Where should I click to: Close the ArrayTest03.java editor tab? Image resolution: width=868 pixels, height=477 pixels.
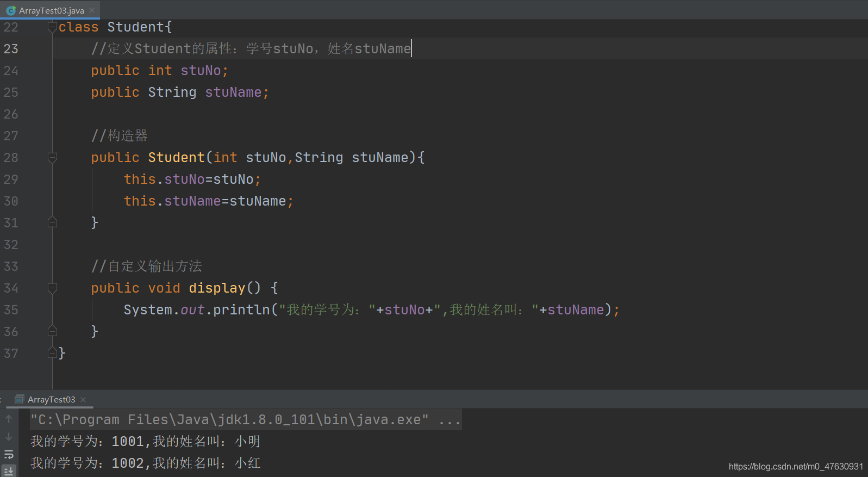tap(92, 10)
